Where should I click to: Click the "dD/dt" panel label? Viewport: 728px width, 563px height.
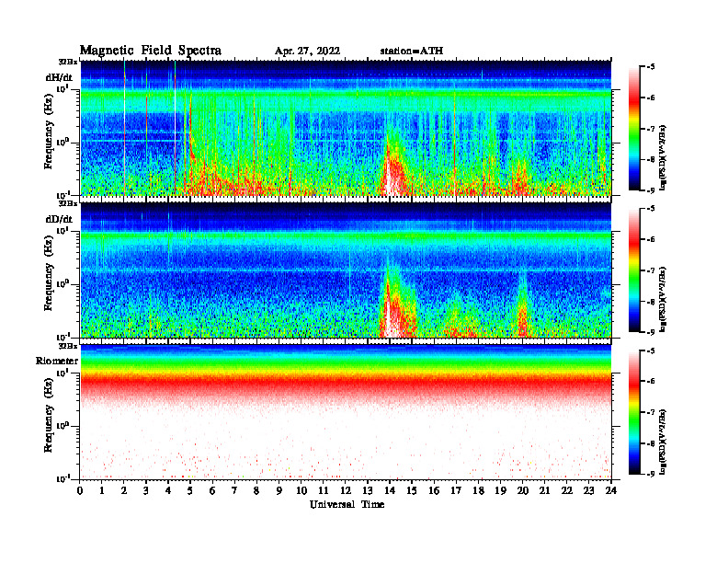coord(59,219)
